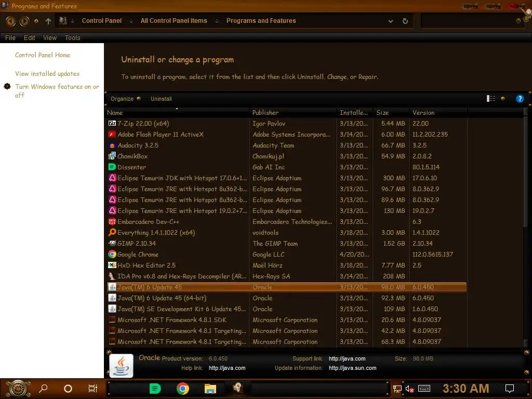Screen dimensions: 532x399
Task: Open the Start menu steampunk button
Action: (18, 389)
